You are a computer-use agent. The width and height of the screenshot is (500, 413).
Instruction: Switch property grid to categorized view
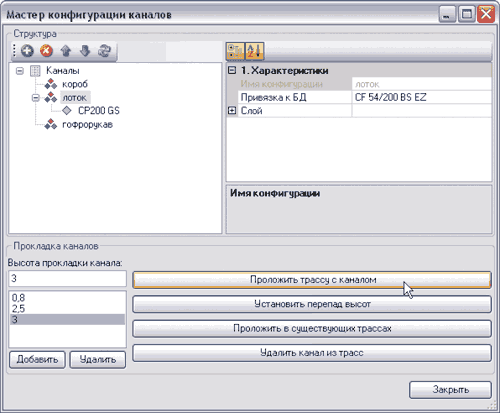[x=235, y=51]
